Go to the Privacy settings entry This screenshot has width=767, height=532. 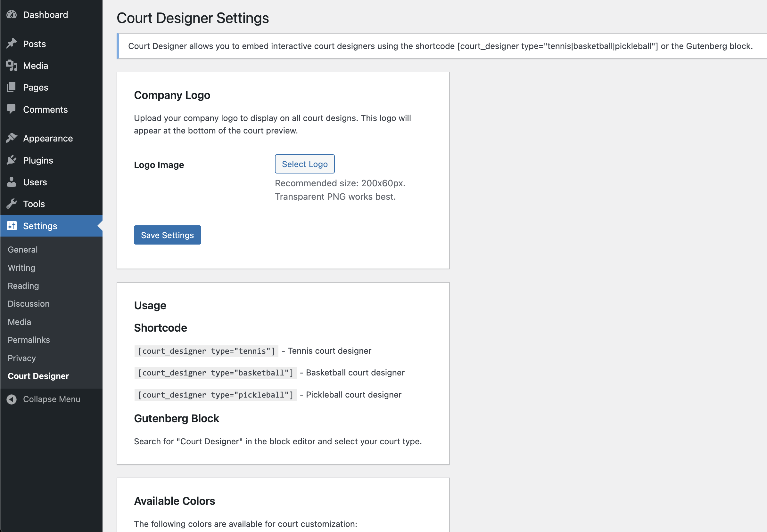(x=21, y=358)
